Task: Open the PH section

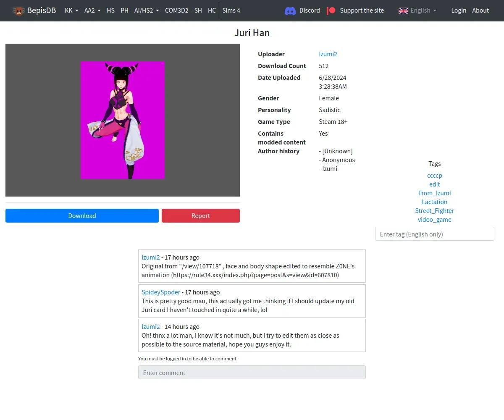Action: [x=124, y=10]
